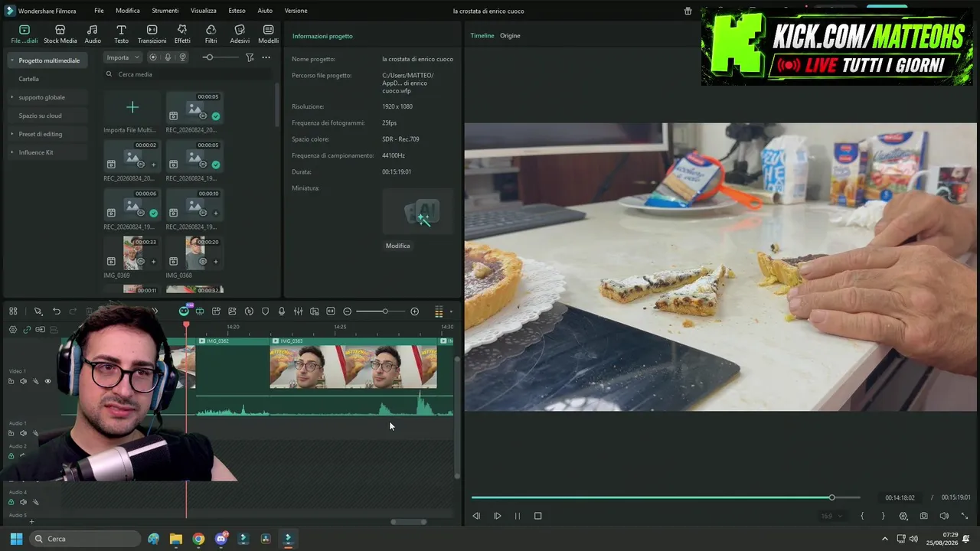Screen dimensions: 980x551
Task: Open the Stock Media library
Action: point(60,34)
